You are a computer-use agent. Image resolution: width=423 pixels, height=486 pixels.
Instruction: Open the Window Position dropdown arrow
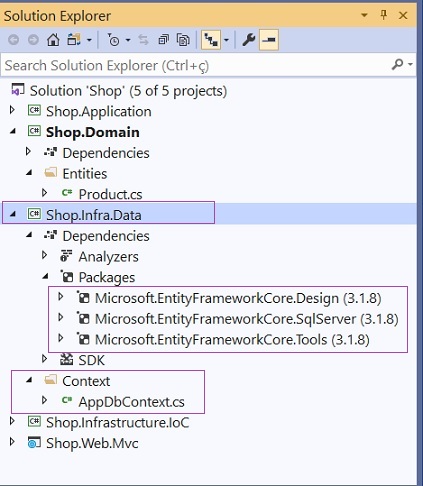tap(364, 15)
